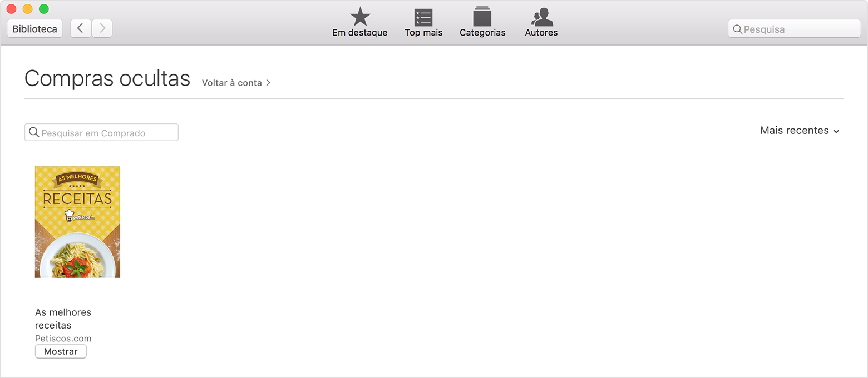Return to the Biblioteca
This screenshot has width=868, height=378.
click(34, 29)
